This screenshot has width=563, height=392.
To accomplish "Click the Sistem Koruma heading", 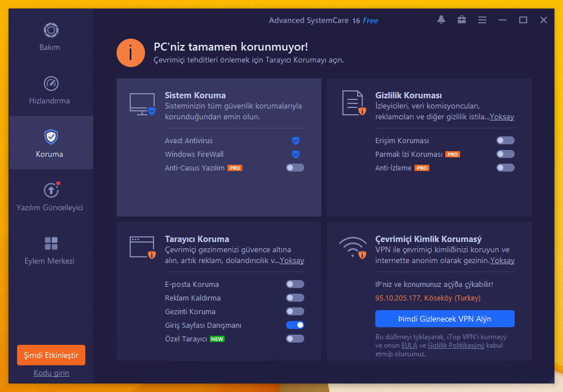I will pos(195,95).
